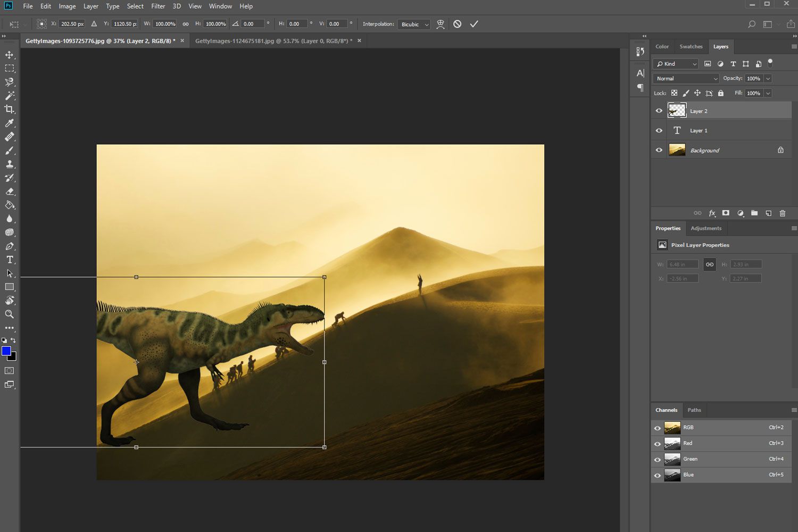Open layer style fx menu

point(712,213)
